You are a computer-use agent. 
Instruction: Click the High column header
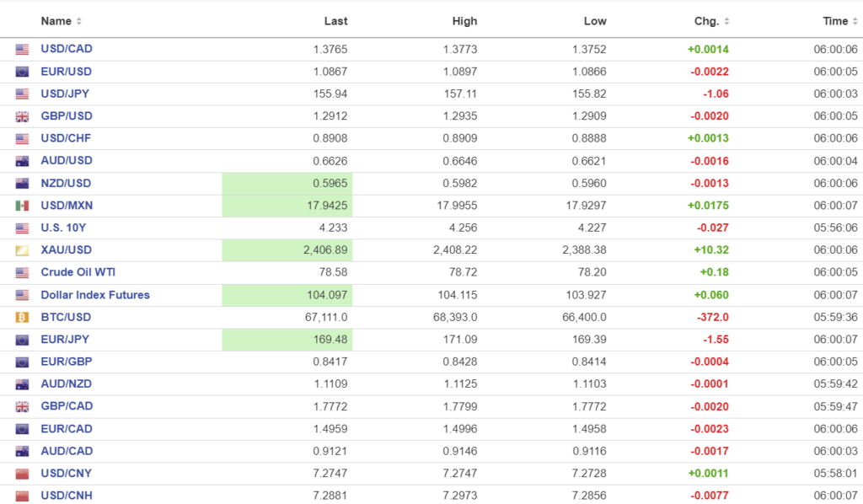(464, 21)
